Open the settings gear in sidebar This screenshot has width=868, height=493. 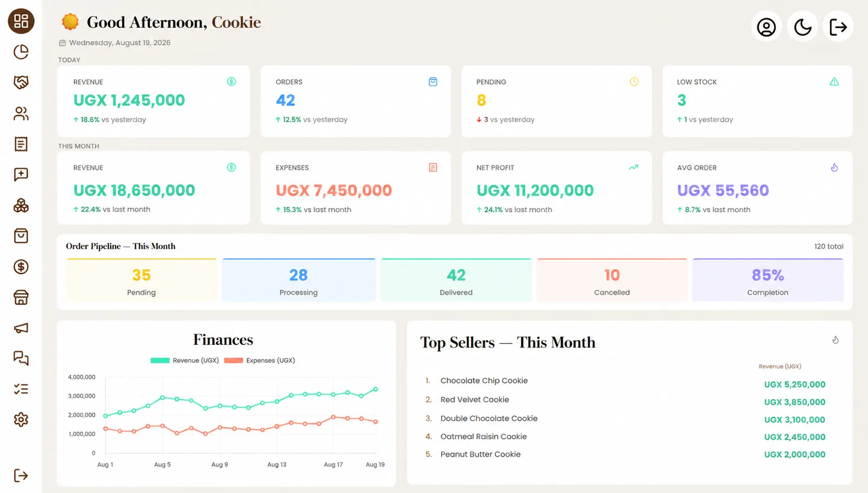(x=21, y=419)
